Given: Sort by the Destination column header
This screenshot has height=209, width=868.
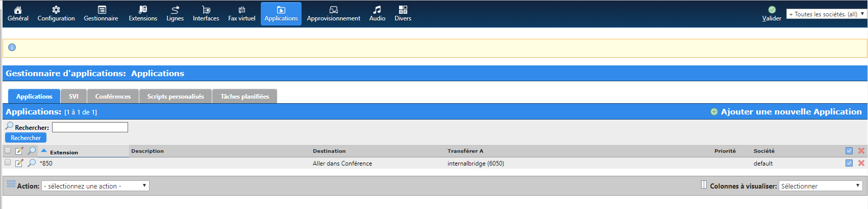Looking at the screenshot, I should (x=329, y=151).
